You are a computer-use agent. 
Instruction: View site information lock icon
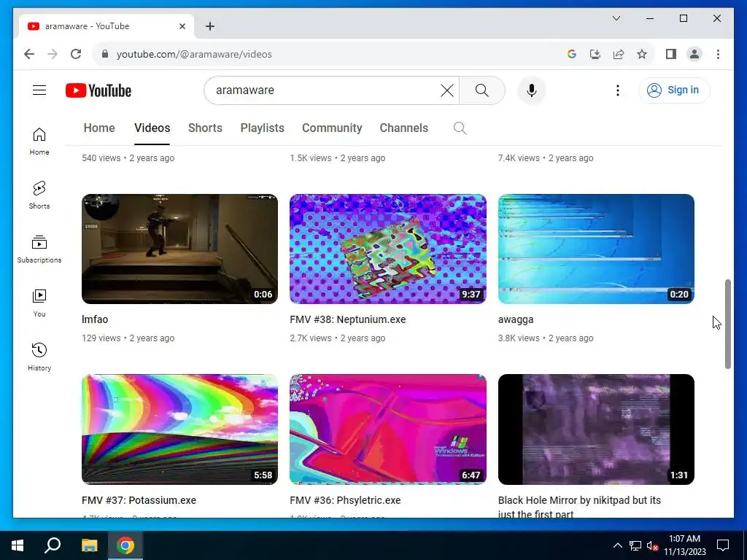point(105,54)
